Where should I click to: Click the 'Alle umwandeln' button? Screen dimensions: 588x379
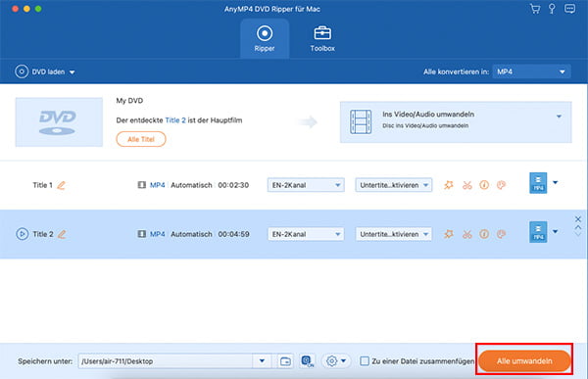[x=524, y=361]
